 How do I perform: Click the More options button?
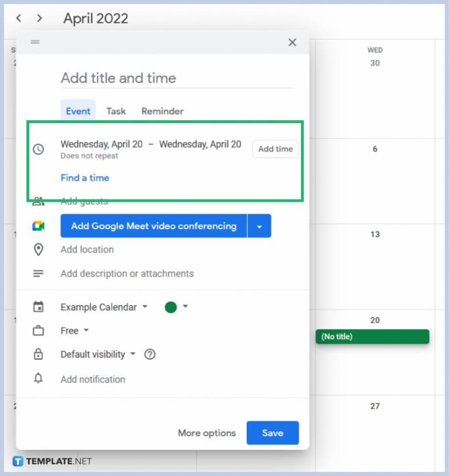pyautogui.click(x=206, y=433)
